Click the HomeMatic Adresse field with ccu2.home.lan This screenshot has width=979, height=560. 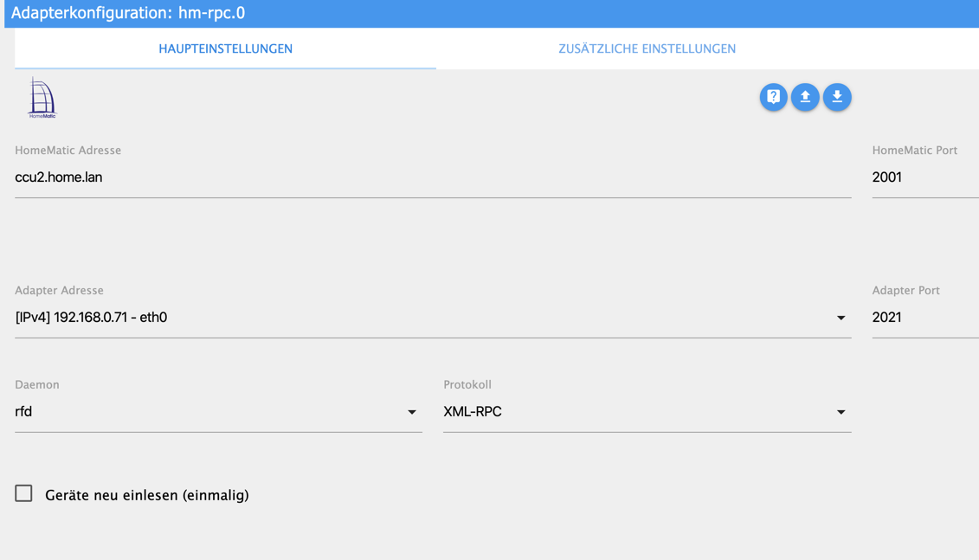click(x=433, y=177)
